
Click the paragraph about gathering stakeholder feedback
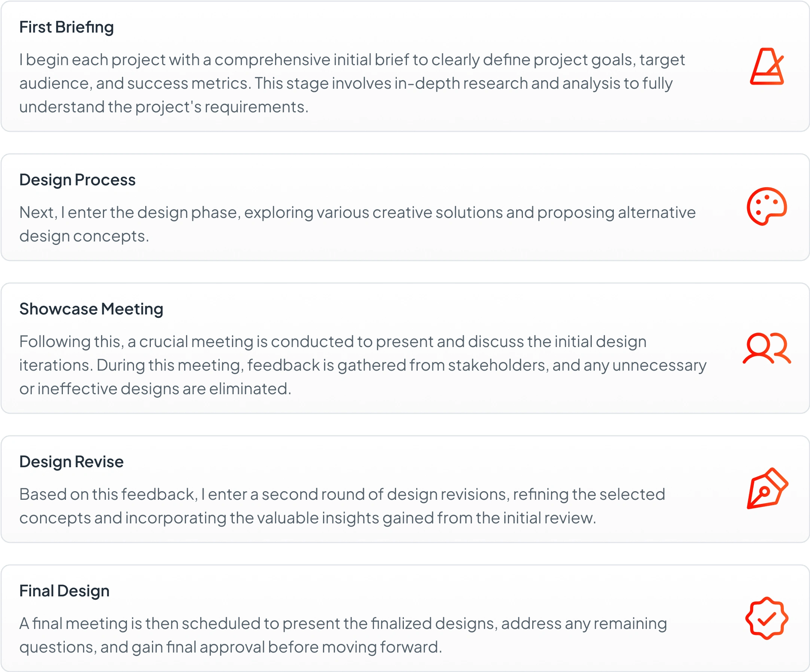tap(363, 365)
